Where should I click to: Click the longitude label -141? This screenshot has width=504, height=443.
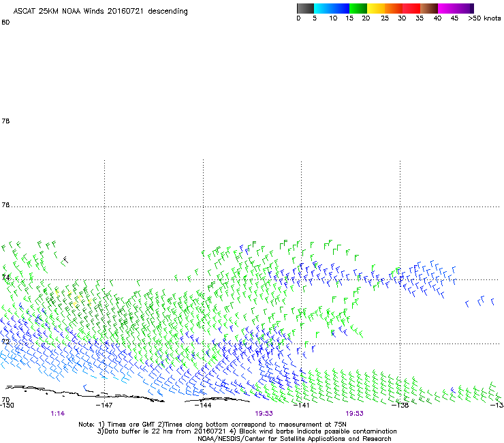(x=301, y=405)
